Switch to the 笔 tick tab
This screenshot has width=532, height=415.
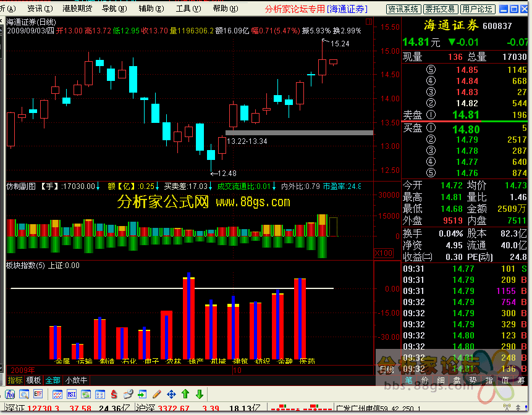pyautogui.click(x=408, y=380)
